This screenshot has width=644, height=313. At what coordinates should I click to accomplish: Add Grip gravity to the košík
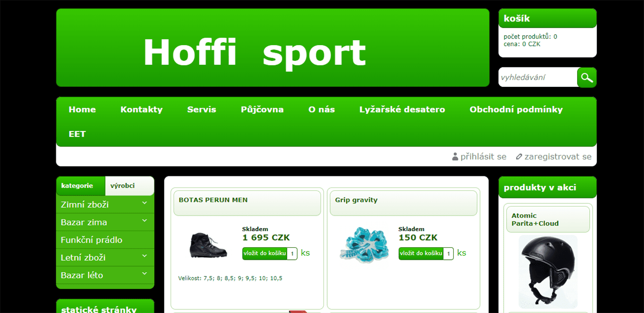coord(421,253)
